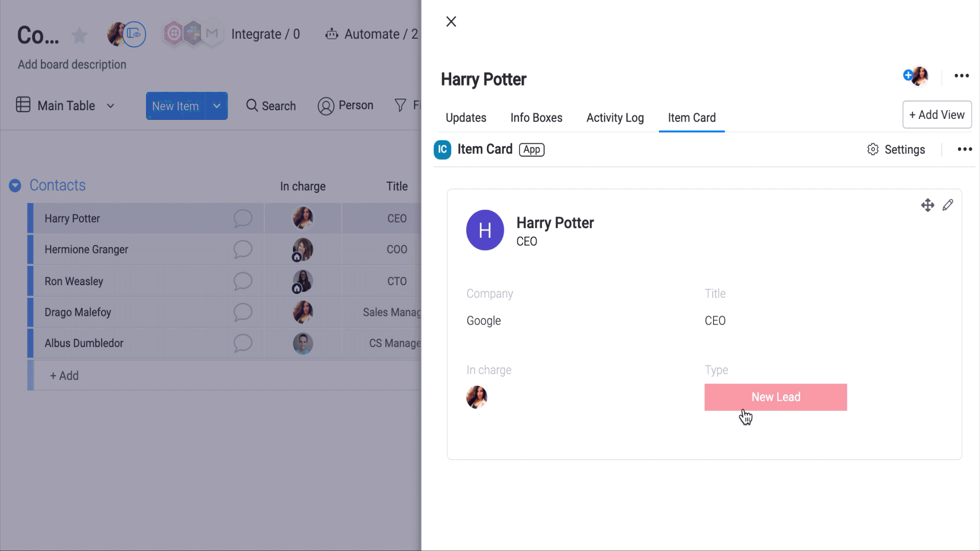This screenshot has width=980, height=551.
Task: Invite a member via the blue plus avatar icon
Action: pos(908,76)
